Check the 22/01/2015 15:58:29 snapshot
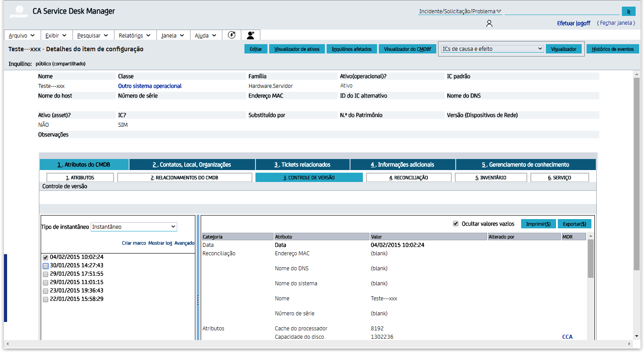This screenshot has width=644, height=352. pos(46,299)
